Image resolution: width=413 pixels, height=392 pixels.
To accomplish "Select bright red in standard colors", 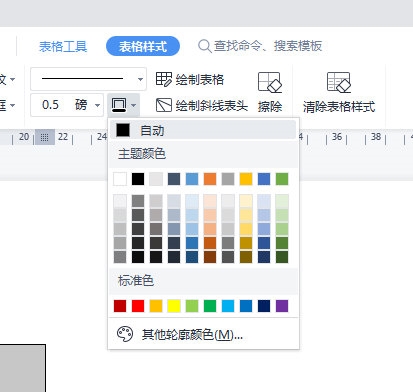I will click(x=138, y=306).
